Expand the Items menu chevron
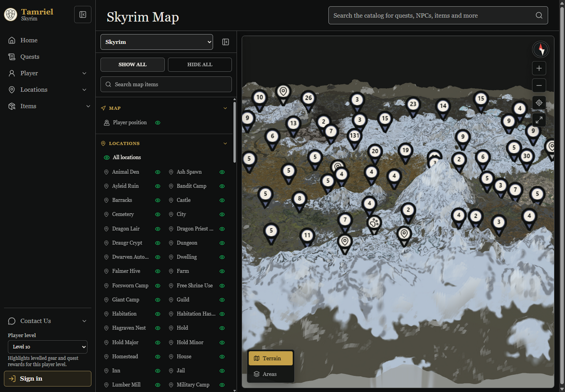 coord(88,106)
